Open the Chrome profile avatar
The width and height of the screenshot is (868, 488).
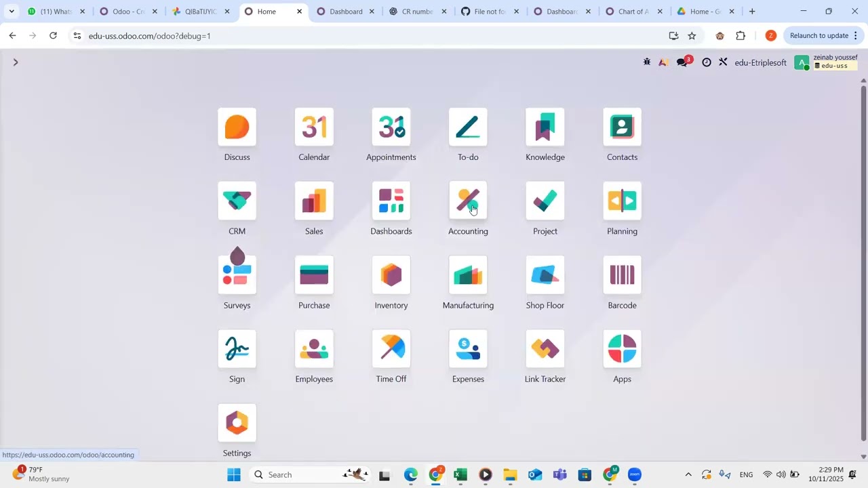pos(771,35)
